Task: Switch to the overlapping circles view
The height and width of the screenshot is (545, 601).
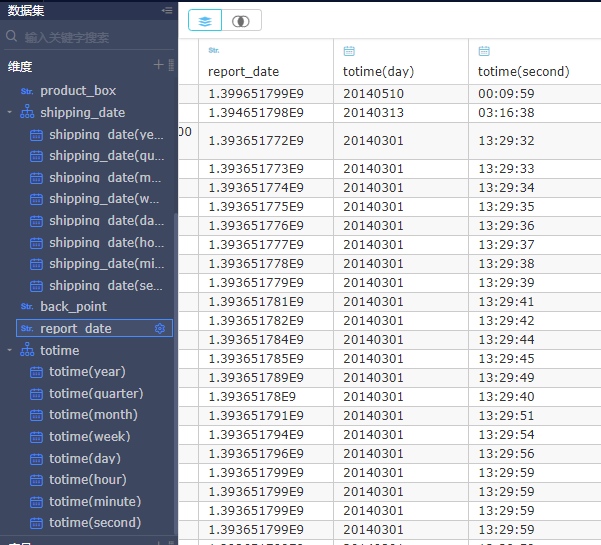Action: pos(241,20)
